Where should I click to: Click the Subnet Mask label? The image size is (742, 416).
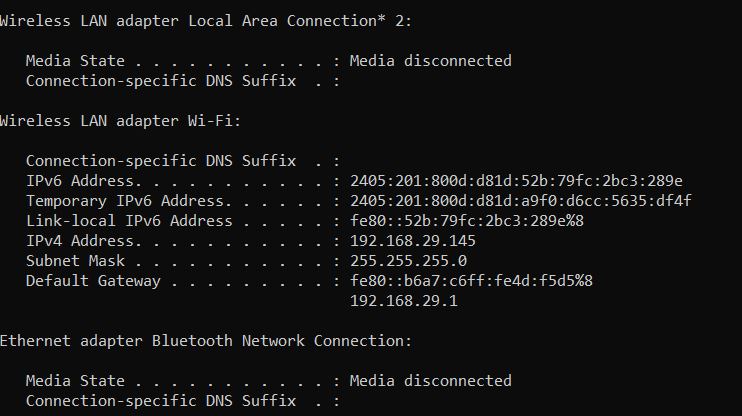75,261
